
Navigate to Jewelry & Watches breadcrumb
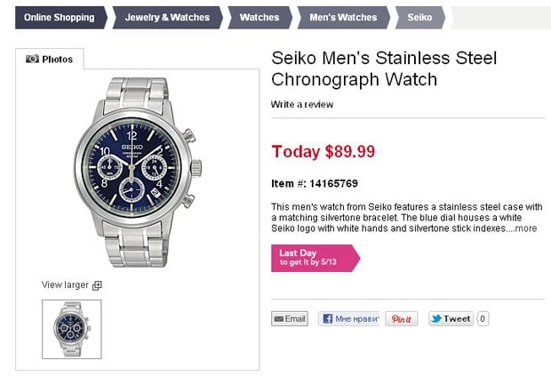click(167, 17)
